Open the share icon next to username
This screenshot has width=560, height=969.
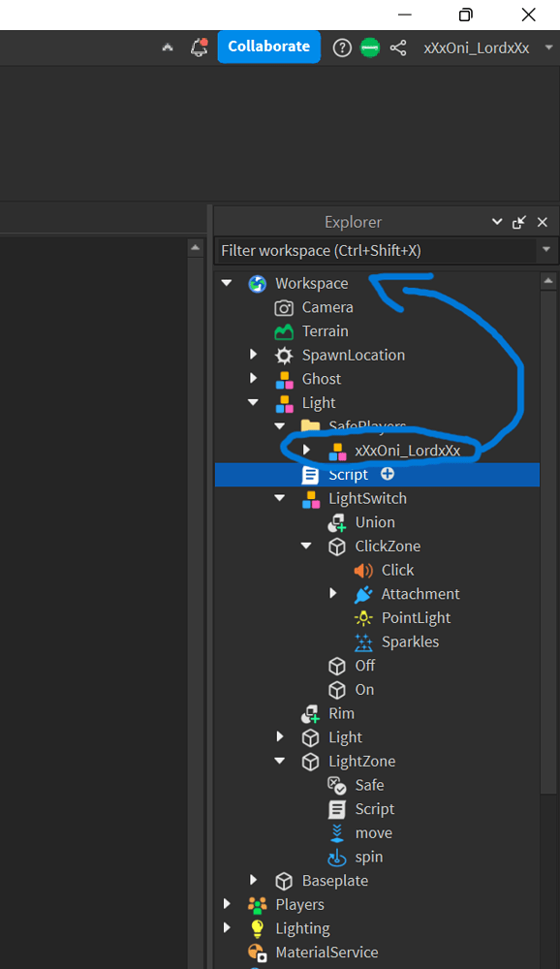coord(398,47)
